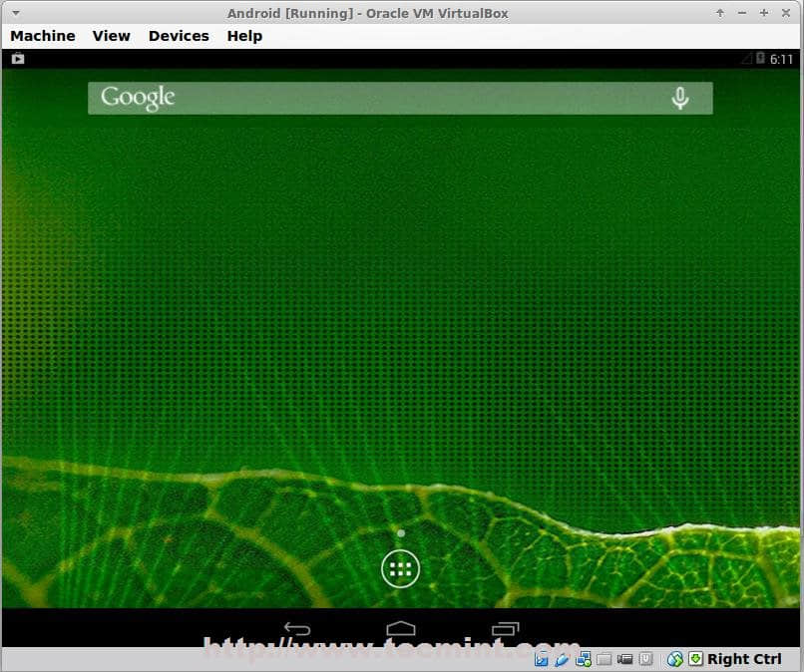Click the Android clock showing 6:11
Screen dimensions: 804x672
(x=781, y=59)
